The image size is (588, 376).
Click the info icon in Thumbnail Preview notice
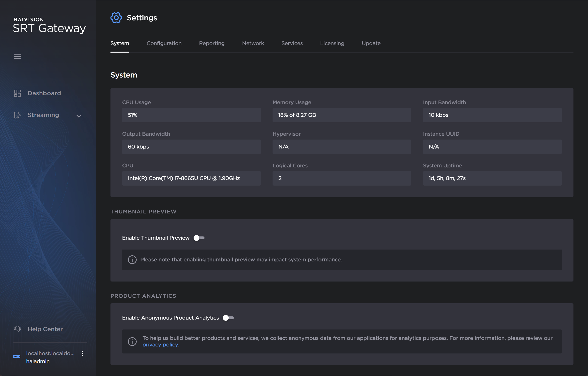click(132, 259)
